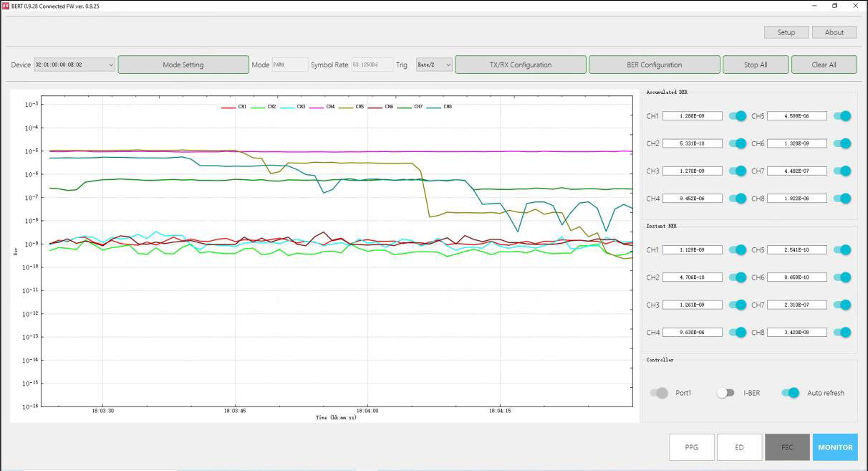Viewport: 868px width, 471px height.
Task: Open BER Configuration
Action: click(x=654, y=65)
